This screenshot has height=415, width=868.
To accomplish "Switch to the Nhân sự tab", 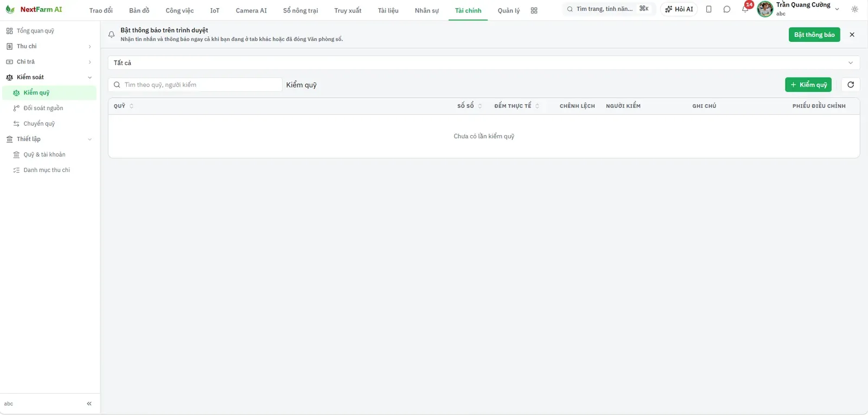I will tap(426, 10).
